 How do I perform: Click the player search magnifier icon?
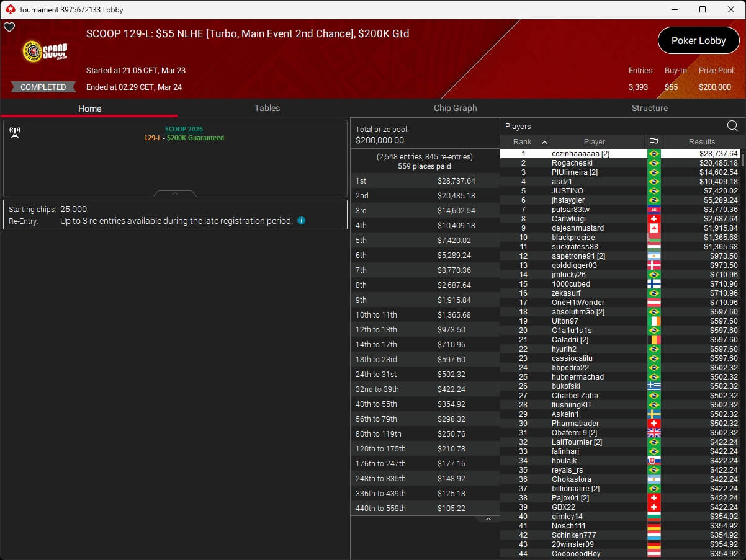tap(732, 127)
